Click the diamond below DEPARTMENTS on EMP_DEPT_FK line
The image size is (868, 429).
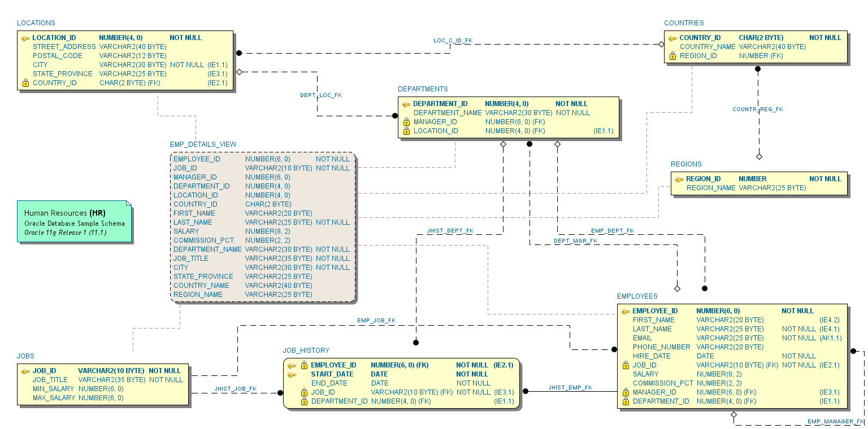point(558,145)
